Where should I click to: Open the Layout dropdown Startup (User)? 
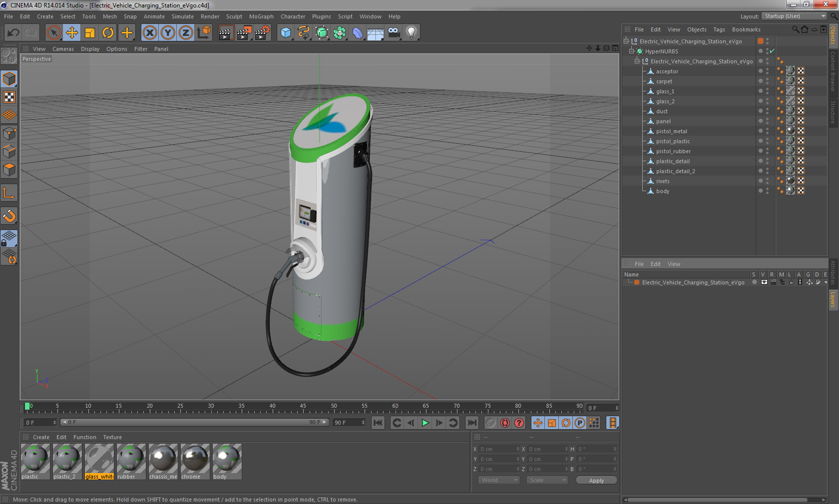795,16
